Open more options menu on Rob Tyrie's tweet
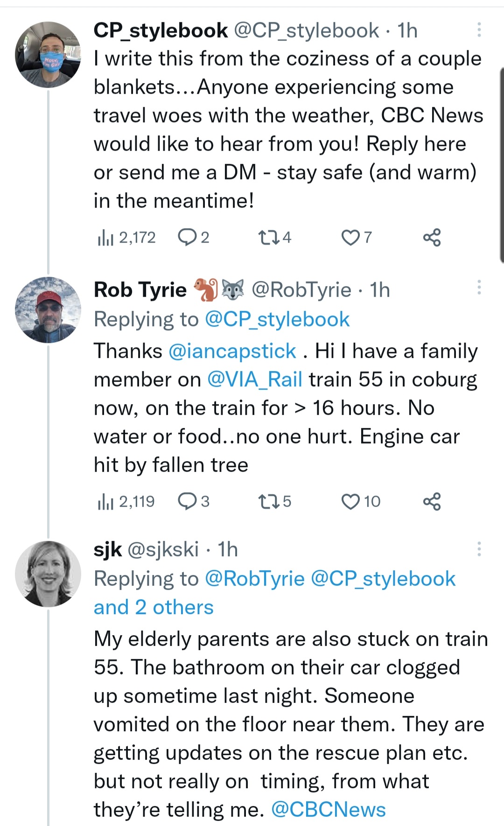Screen dimensions: 504x826 pos(479,287)
